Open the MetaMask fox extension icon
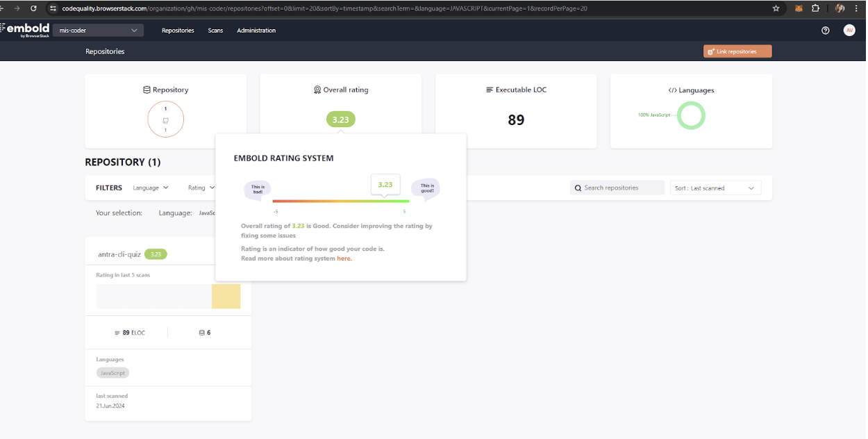 click(799, 8)
